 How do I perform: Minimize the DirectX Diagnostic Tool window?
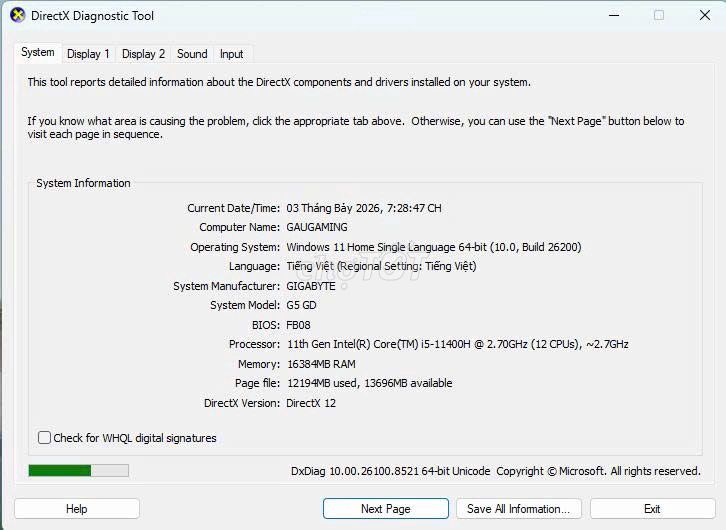tap(614, 15)
